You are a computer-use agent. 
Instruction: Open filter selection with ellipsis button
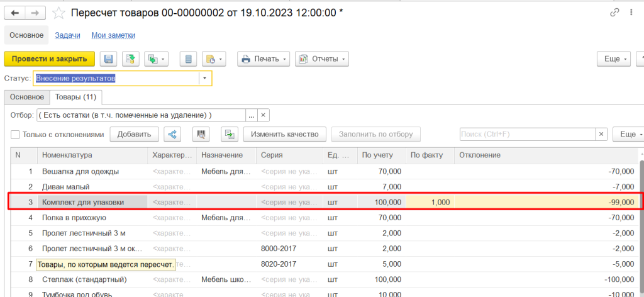[252, 115]
